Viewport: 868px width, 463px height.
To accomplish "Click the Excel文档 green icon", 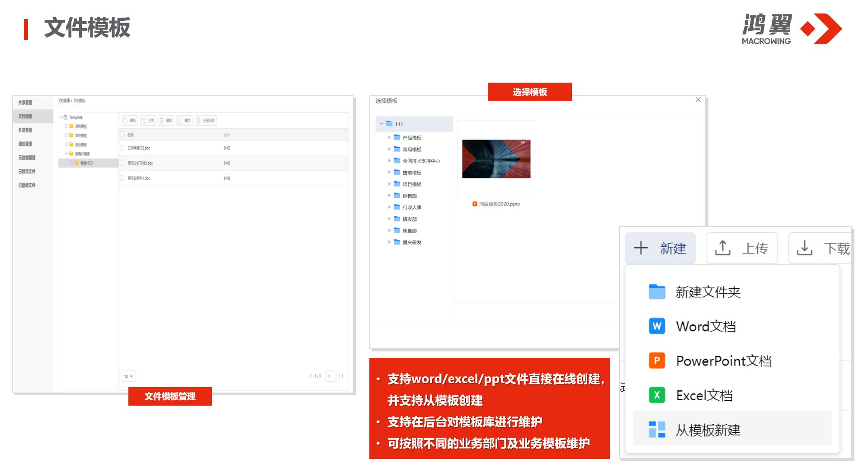I will pyautogui.click(x=656, y=395).
